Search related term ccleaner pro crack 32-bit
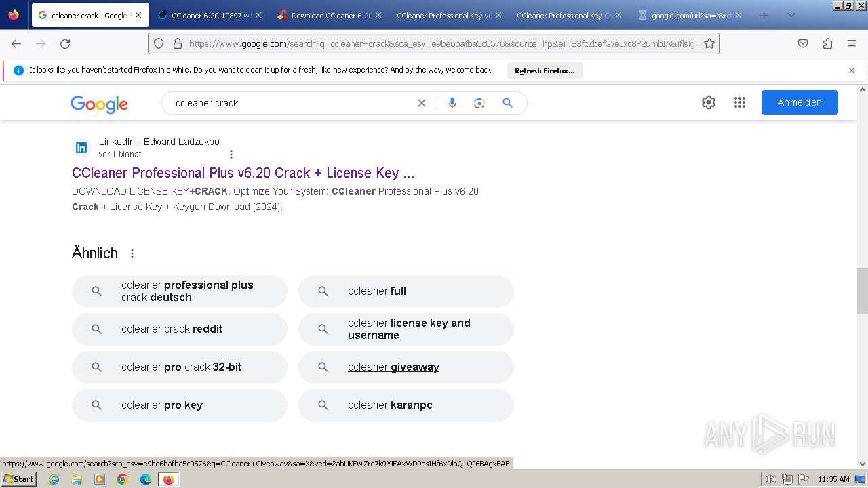Viewport: 868px width, 488px height. (x=180, y=367)
